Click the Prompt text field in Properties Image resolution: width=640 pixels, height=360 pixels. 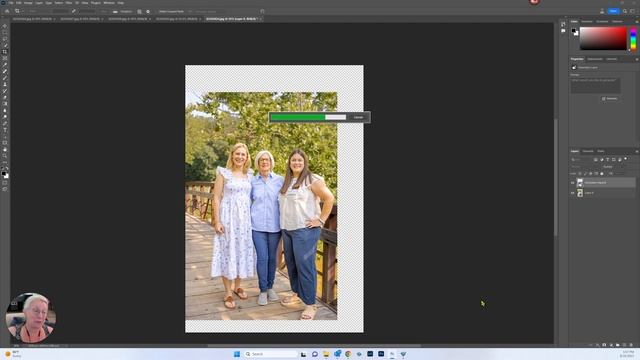596,85
